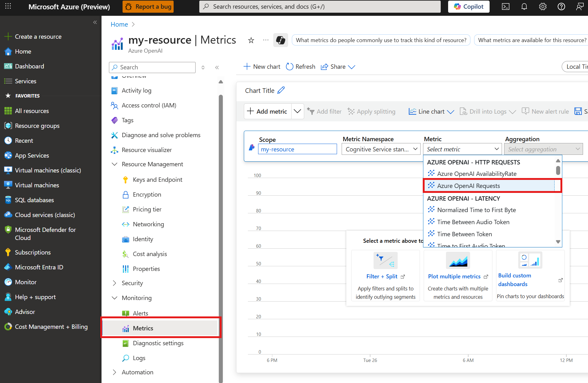
Task: Switch to the Diagnostic settings page
Action: [158, 343]
